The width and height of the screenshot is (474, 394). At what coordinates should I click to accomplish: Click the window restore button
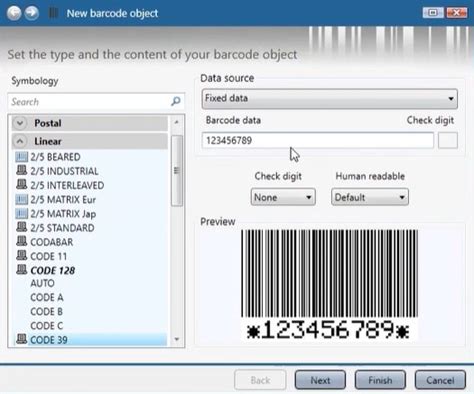click(x=433, y=13)
